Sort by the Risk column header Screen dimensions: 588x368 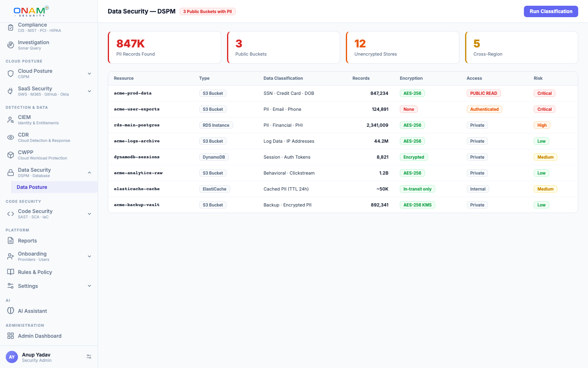click(538, 78)
